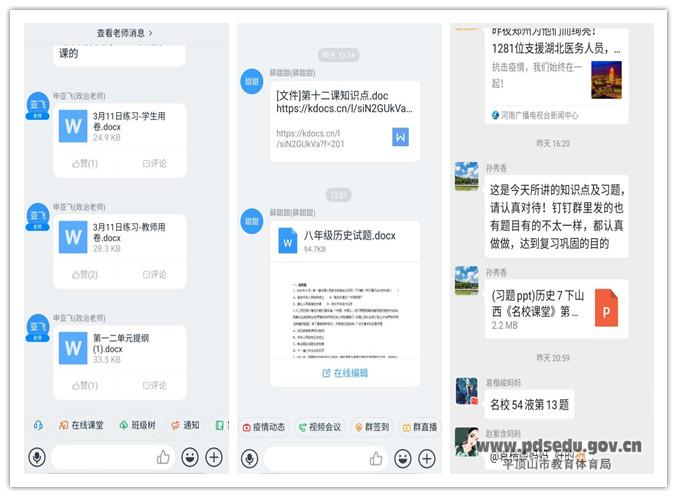
Task: Open 八年级历史试题.docx file icon
Action: pyautogui.click(x=289, y=240)
